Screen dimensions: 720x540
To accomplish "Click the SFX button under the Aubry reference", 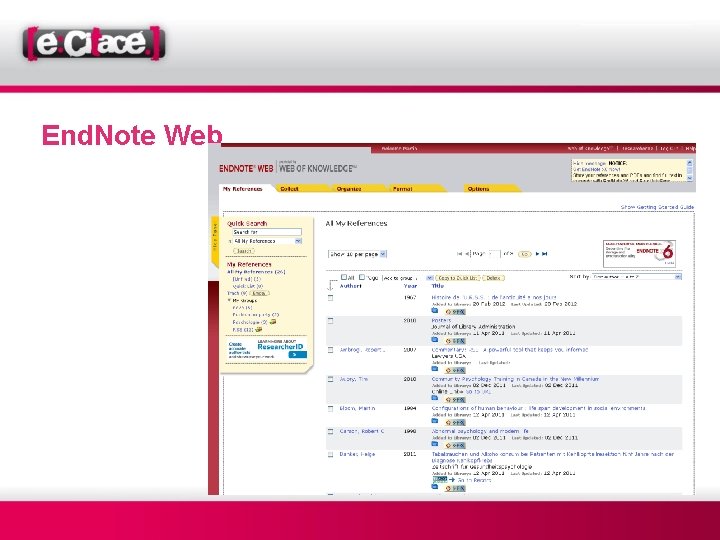I will pyautogui.click(x=456, y=399).
